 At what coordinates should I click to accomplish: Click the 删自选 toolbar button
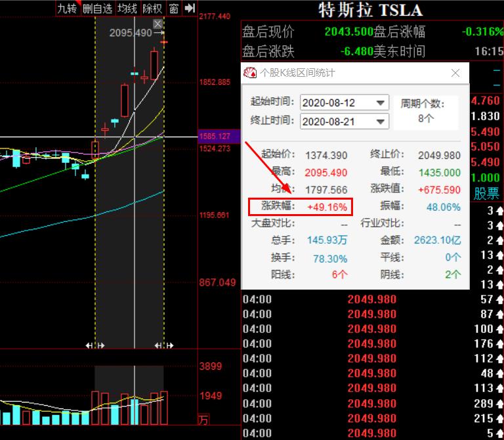97,9
